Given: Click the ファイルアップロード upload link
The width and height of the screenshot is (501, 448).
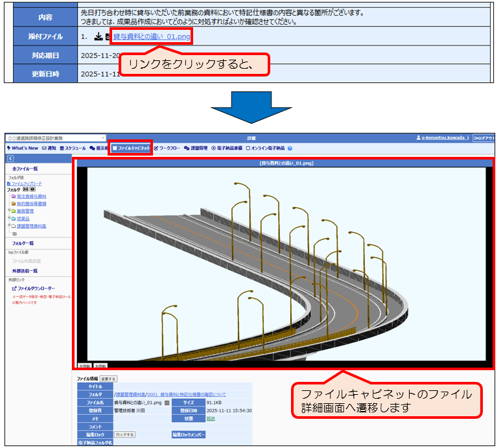Looking at the screenshot, I should (x=25, y=183).
